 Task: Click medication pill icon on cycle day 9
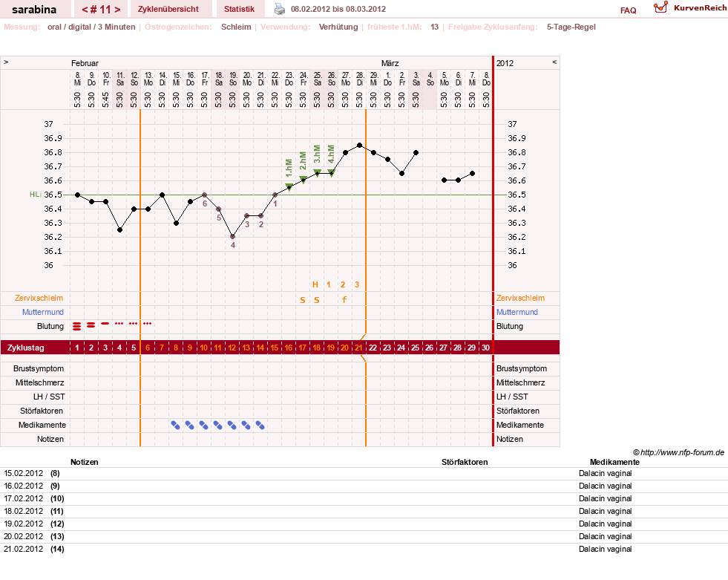point(189,425)
